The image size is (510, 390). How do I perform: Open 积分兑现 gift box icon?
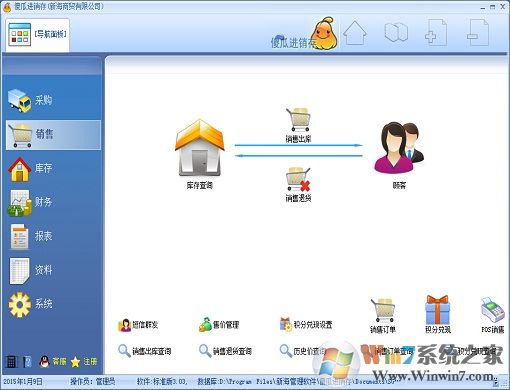pyautogui.click(x=438, y=315)
